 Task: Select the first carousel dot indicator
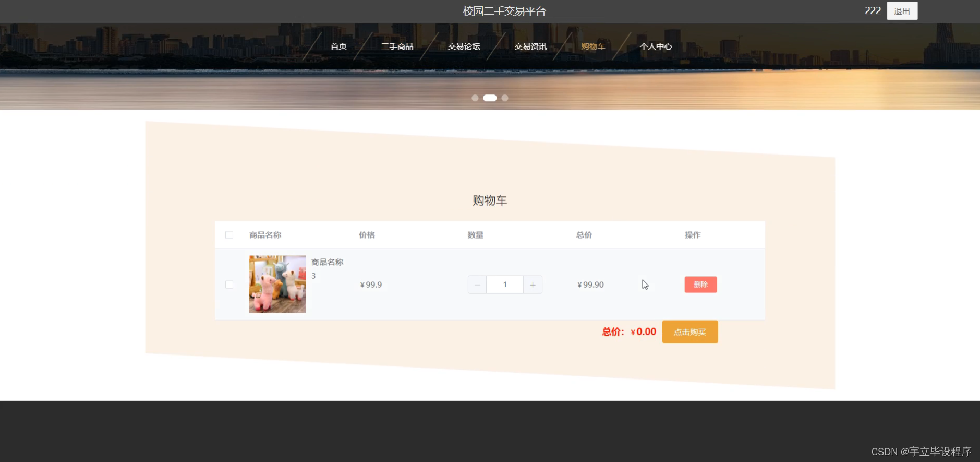[475, 98]
